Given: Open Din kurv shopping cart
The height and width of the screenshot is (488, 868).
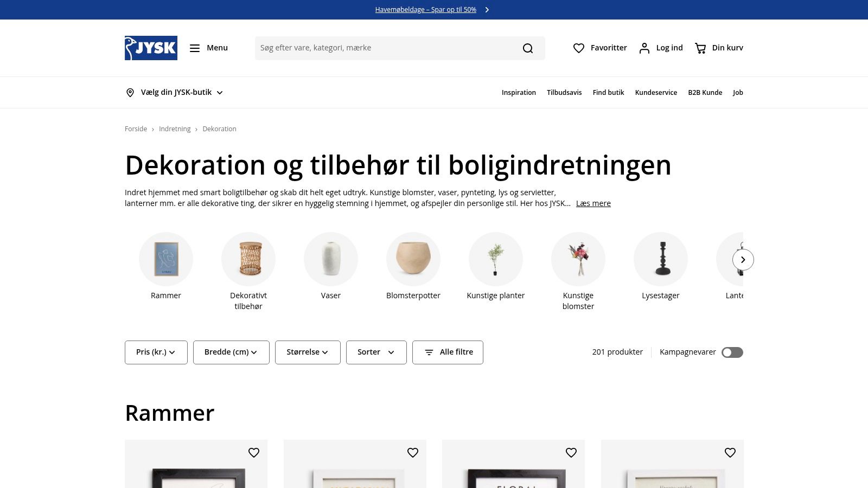Looking at the screenshot, I should 700,48.
